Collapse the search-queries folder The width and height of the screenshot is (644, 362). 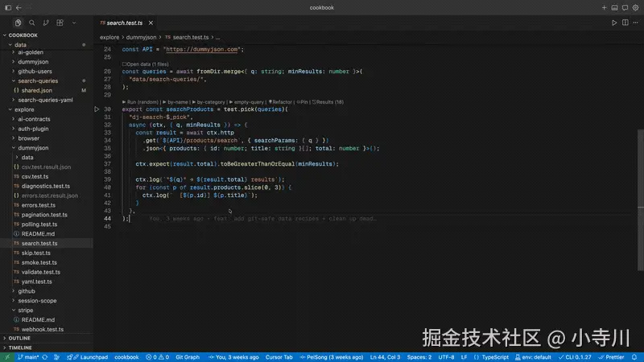pyautogui.click(x=38, y=81)
